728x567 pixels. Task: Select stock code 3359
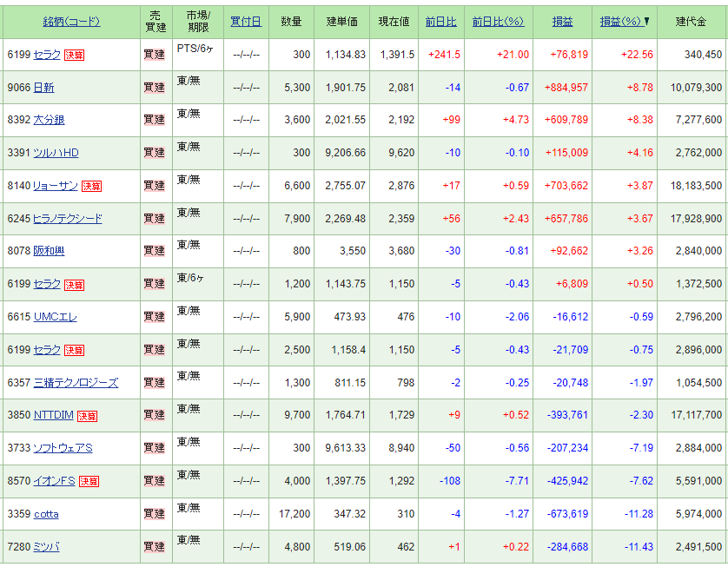[x=18, y=514]
